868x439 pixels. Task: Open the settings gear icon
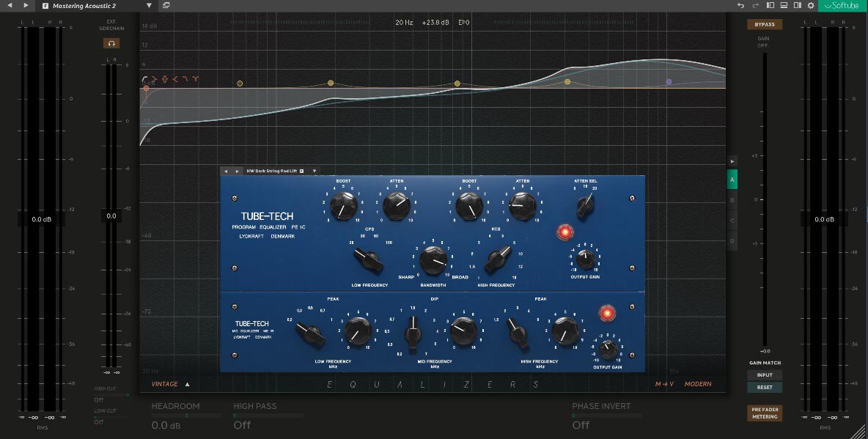point(811,6)
